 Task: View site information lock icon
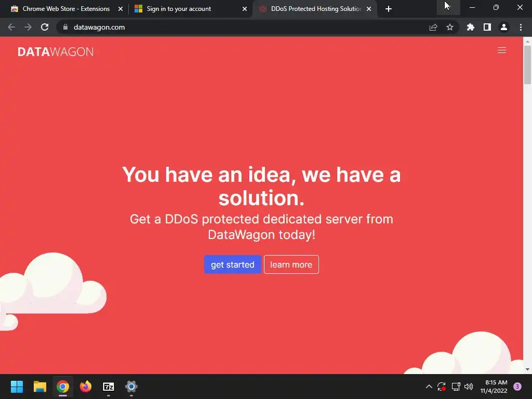(65, 27)
